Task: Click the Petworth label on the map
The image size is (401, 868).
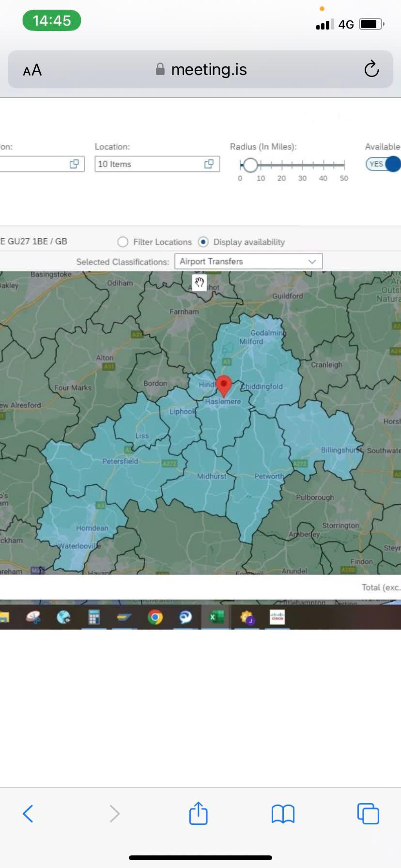Action: pos(269,476)
